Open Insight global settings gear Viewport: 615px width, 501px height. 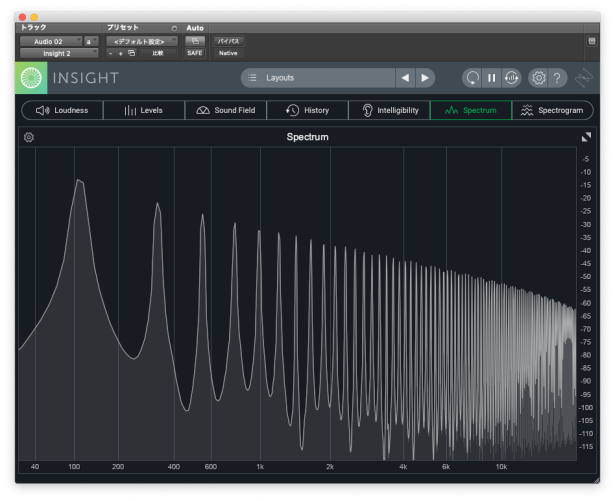pyautogui.click(x=538, y=78)
